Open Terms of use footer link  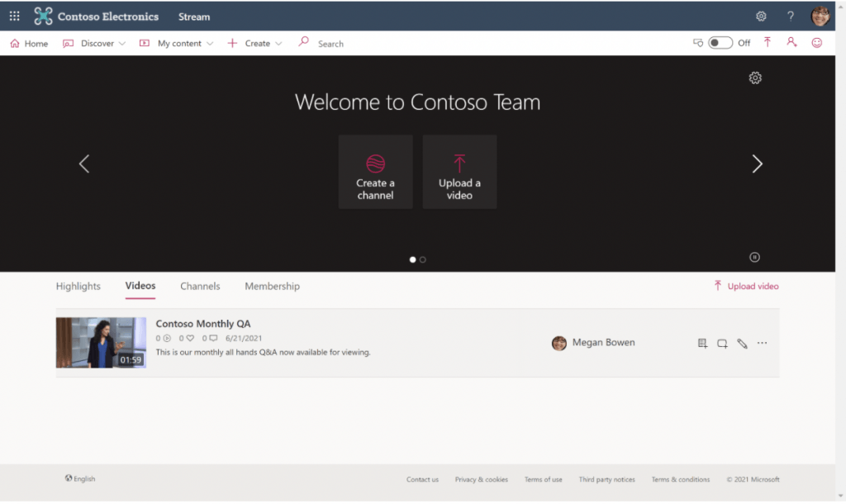544,479
